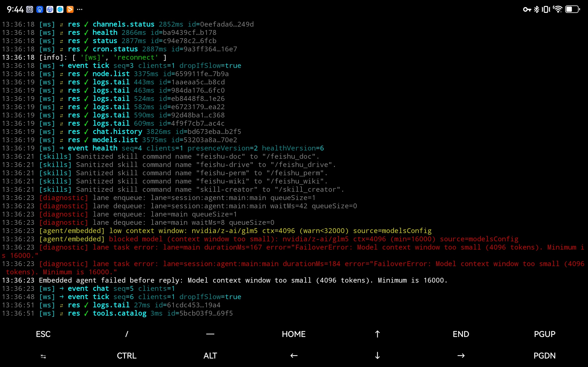Tap the slash key
Image resolution: width=588 pixels, height=367 pixels.
tap(127, 334)
